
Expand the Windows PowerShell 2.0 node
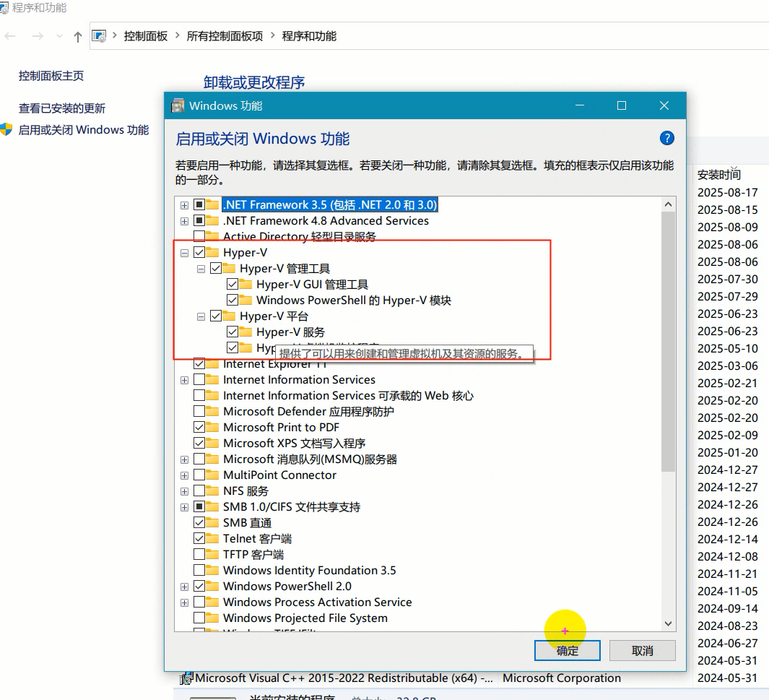184,587
